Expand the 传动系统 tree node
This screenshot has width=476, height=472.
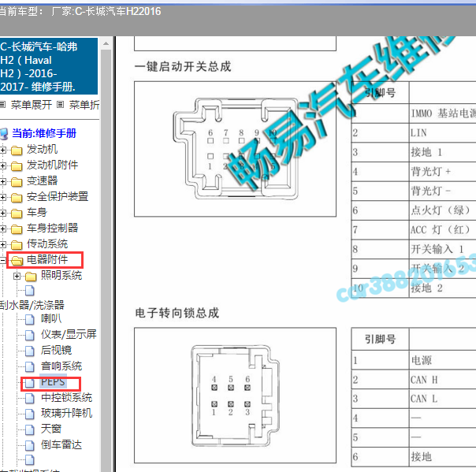[2, 244]
